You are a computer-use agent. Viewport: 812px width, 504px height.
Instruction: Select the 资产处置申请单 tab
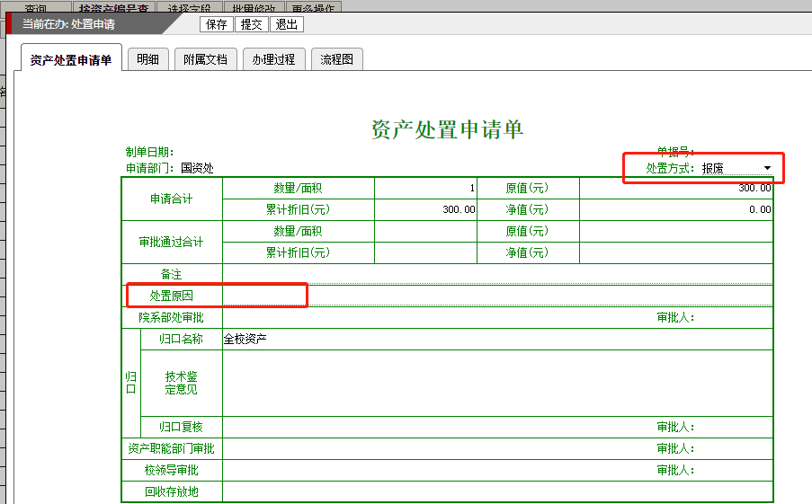tap(71, 60)
